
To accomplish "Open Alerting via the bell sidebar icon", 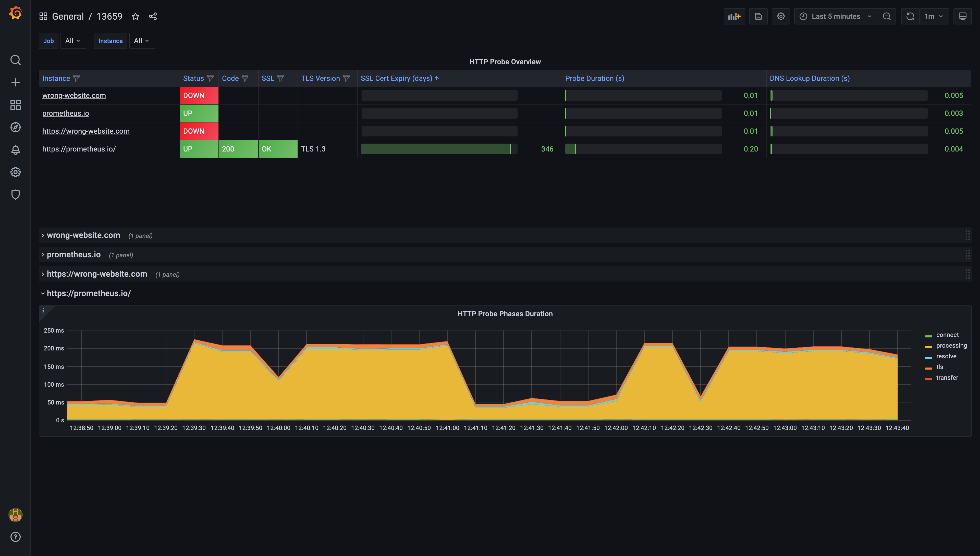I will (15, 150).
